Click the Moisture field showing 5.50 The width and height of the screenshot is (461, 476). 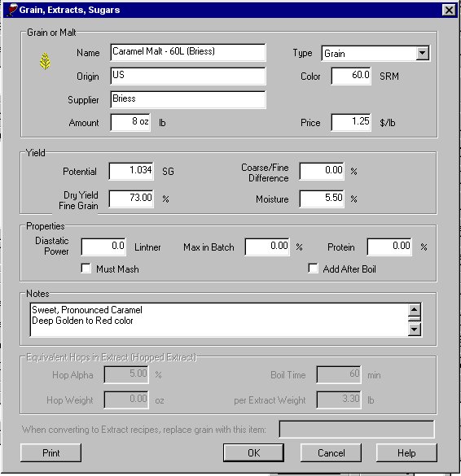(322, 199)
